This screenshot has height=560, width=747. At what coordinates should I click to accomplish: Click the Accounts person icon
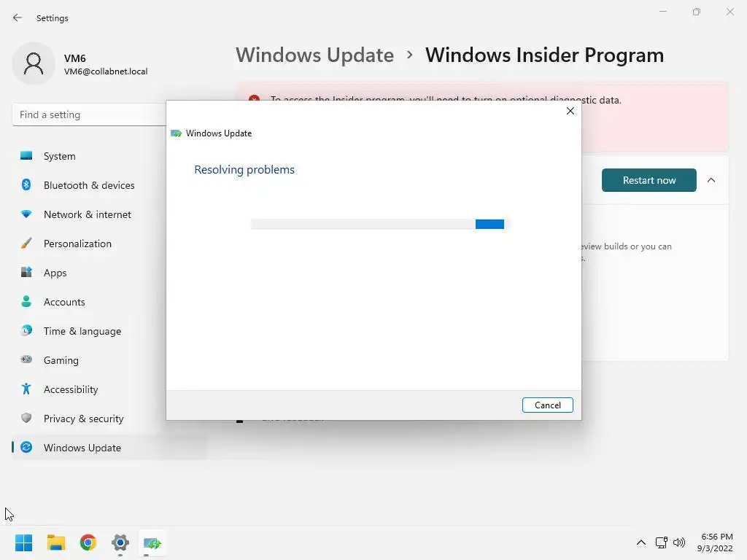26,301
